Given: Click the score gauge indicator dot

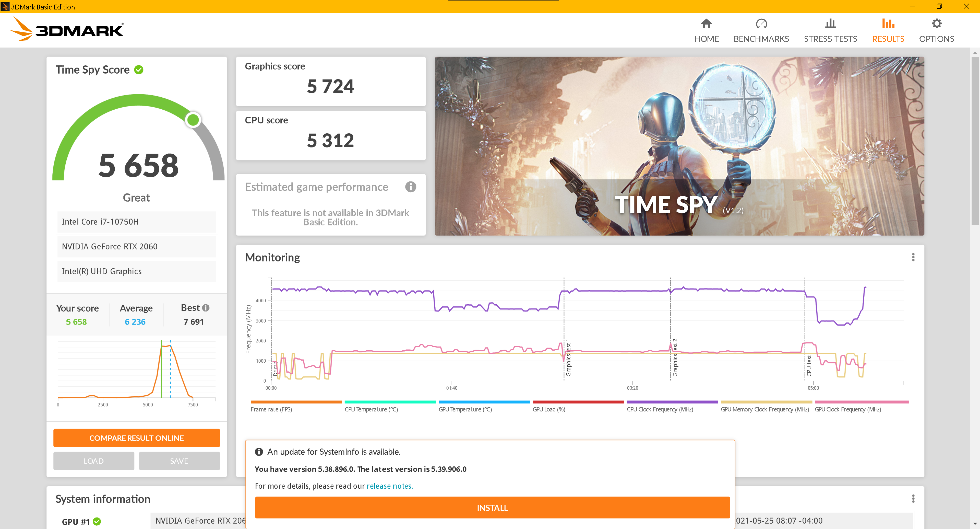Looking at the screenshot, I should coord(193,120).
